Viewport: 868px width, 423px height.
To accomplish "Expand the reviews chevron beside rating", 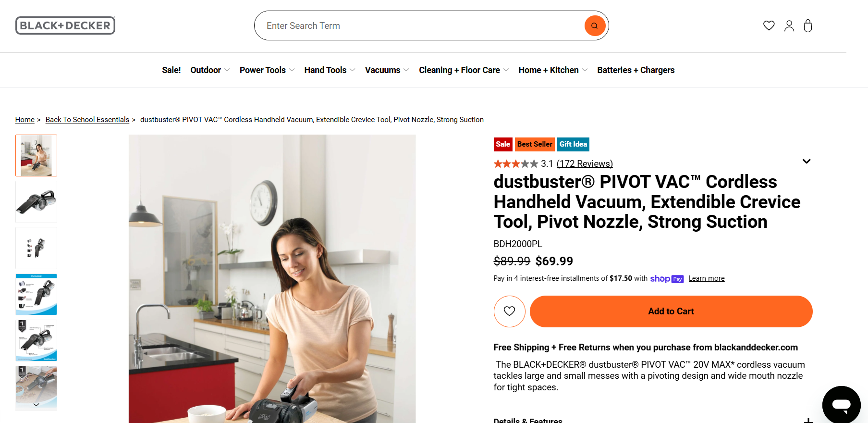I will tap(807, 161).
